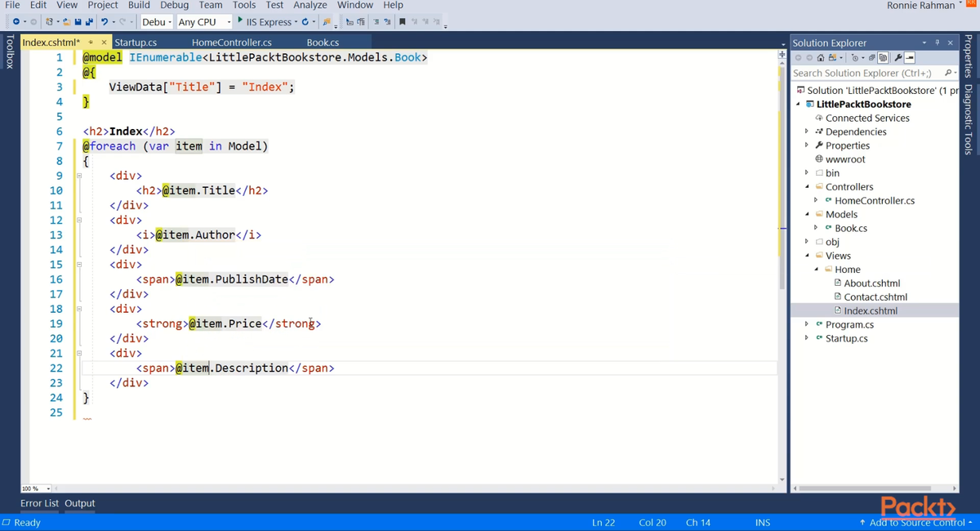Undo the last edit with Undo icon

pyautogui.click(x=105, y=21)
